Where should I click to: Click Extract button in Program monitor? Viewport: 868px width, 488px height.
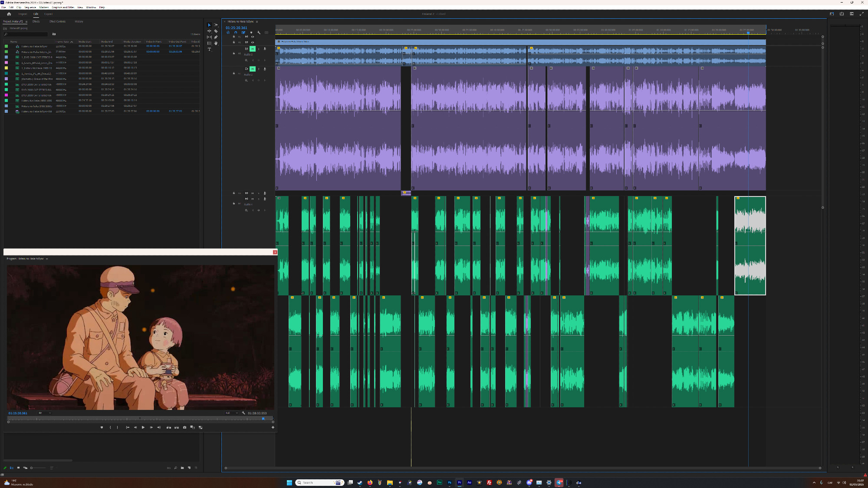tap(177, 427)
